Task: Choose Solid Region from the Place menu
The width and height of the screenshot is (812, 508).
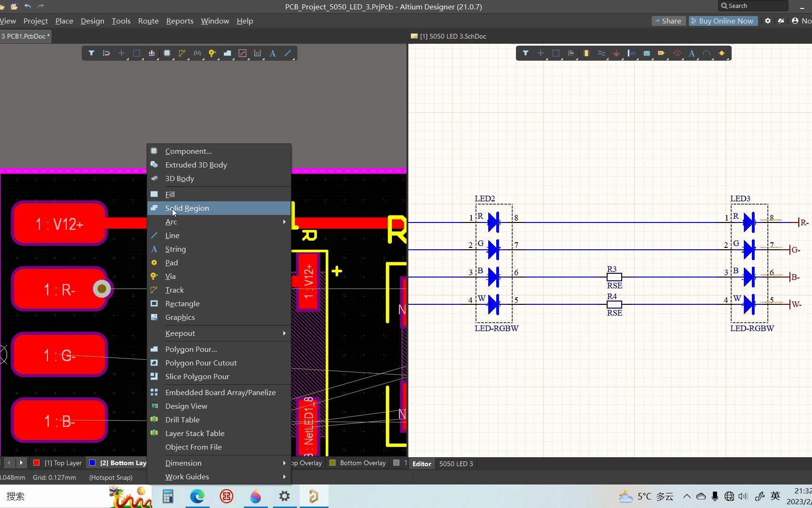Action: pyautogui.click(x=187, y=208)
